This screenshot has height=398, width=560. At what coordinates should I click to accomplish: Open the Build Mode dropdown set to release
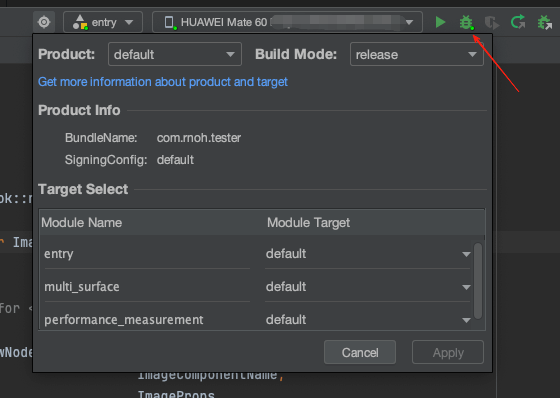pos(416,54)
